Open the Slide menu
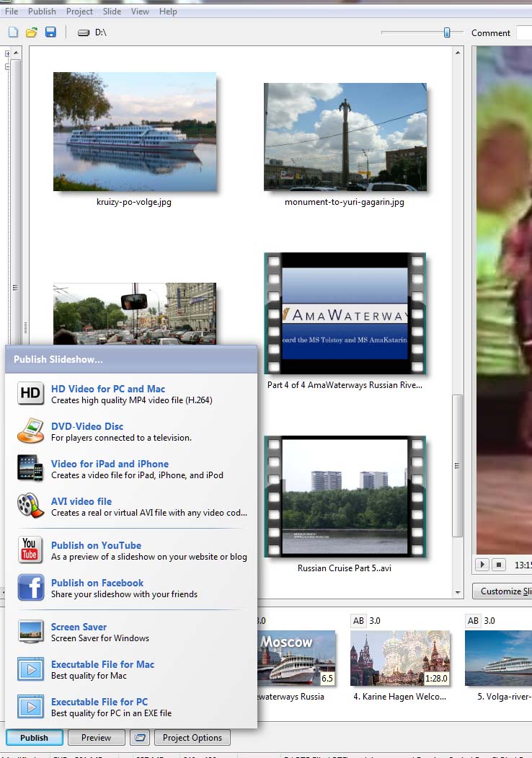532x758 pixels. [x=112, y=12]
